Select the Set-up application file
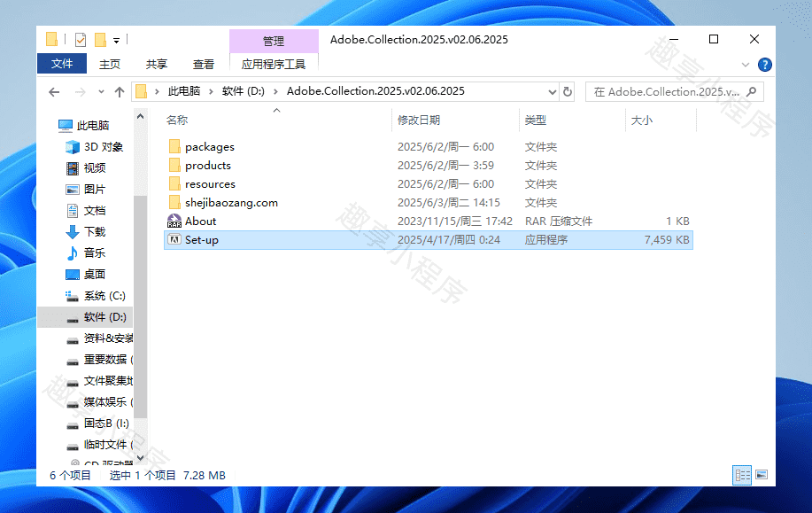Image resolution: width=812 pixels, height=513 pixels. (x=429, y=240)
